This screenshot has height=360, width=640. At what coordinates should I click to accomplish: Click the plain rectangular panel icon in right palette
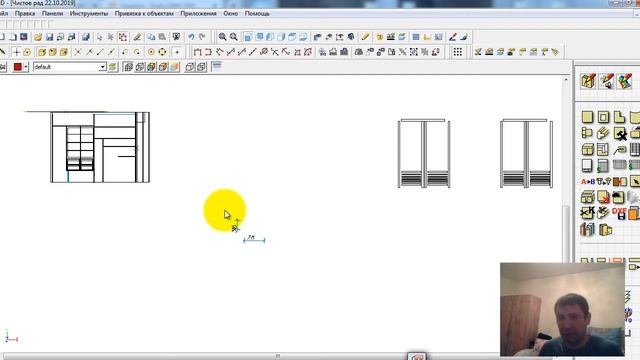[x=587, y=117]
